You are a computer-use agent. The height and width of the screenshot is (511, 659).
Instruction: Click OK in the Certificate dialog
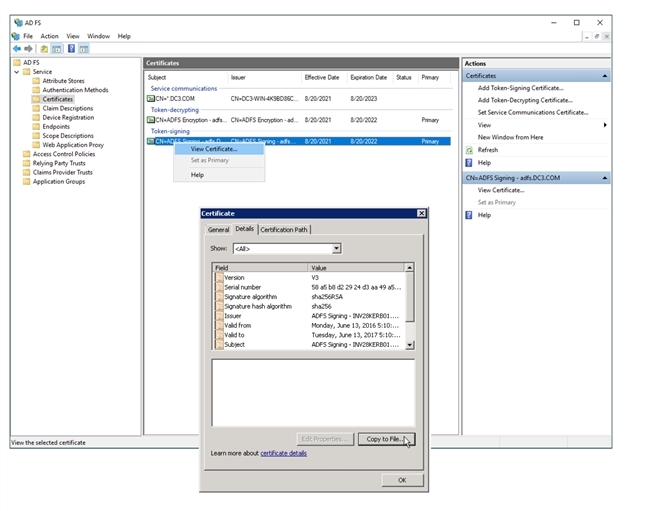(401, 480)
